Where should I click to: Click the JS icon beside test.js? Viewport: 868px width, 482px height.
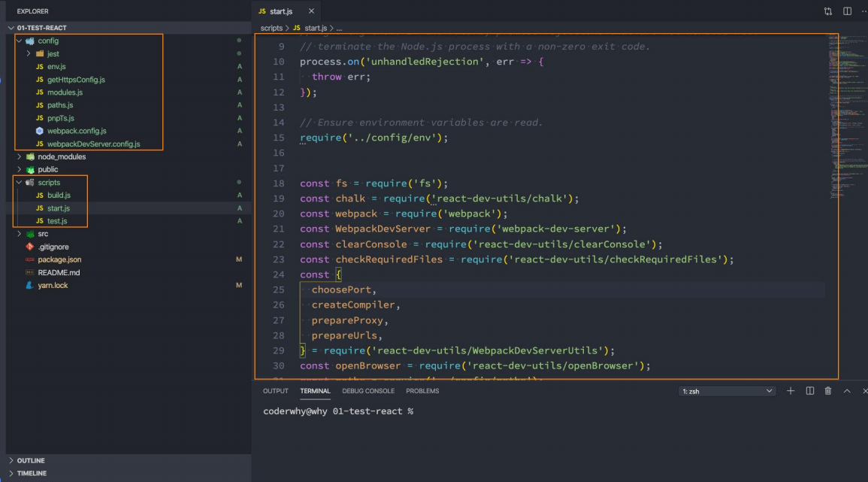(x=39, y=221)
